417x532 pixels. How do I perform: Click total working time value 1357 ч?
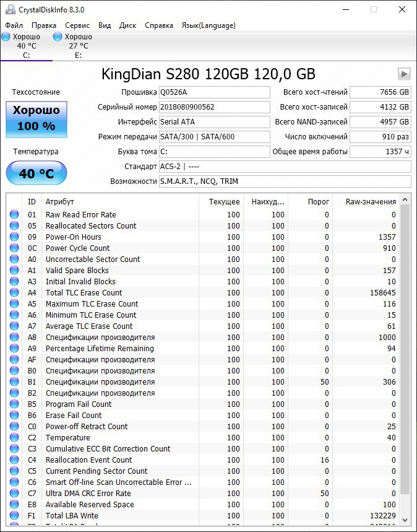pos(380,152)
